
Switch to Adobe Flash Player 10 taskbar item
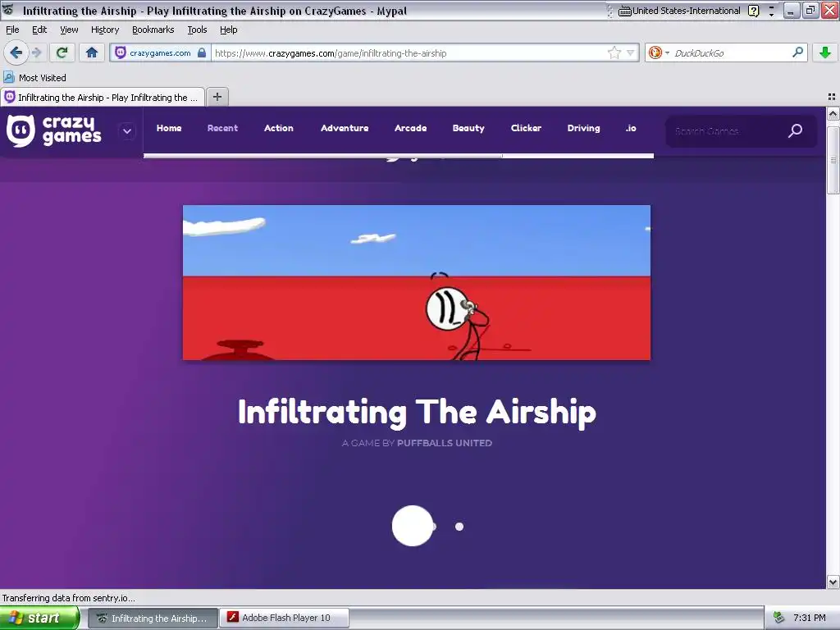coord(285,618)
